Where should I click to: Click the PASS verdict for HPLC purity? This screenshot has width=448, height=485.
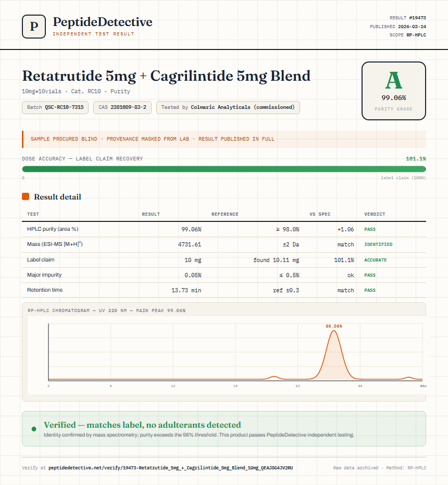pos(370,229)
